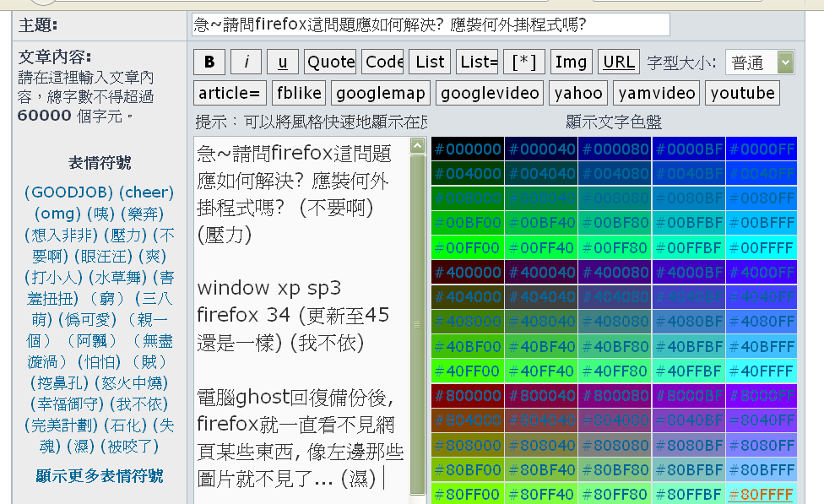This screenshot has height=504, width=824.
Task: Insert the (被咬了) emoticon
Action: [129, 447]
